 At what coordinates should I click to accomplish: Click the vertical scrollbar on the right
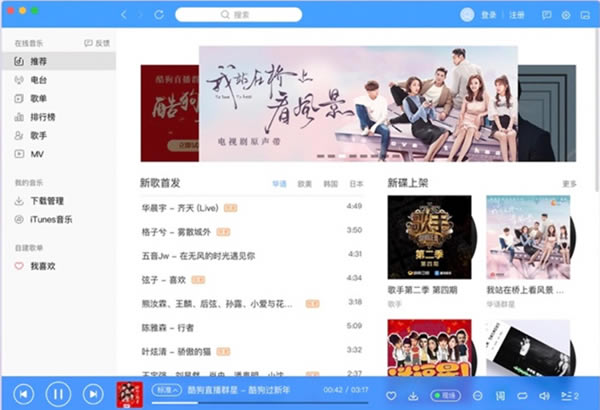tap(597, 111)
